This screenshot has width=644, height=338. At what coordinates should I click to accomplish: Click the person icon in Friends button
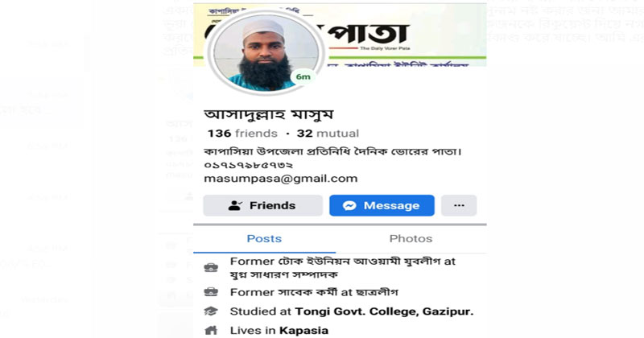coord(235,205)
